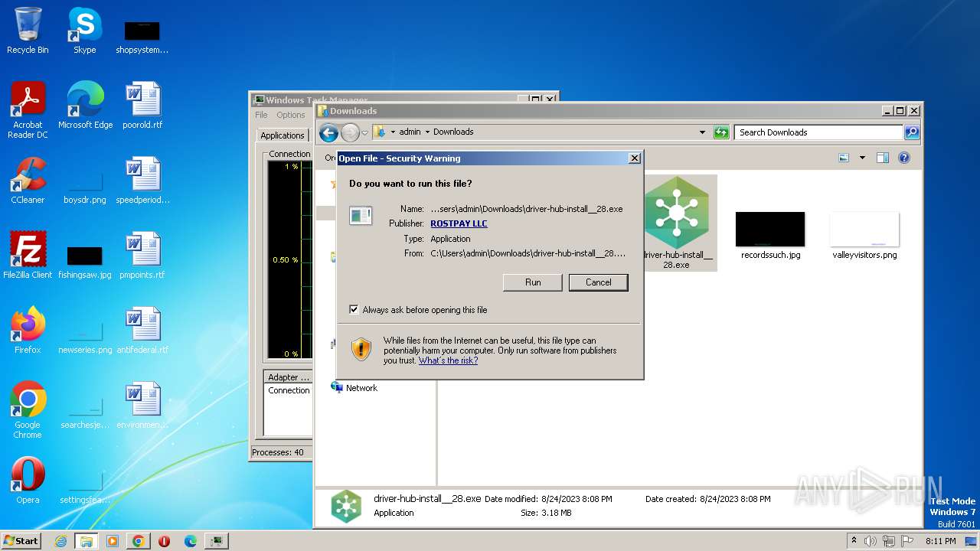Go back in the Downloads explorer window
The width and height of the screenshot is (980, 551).
329,132
